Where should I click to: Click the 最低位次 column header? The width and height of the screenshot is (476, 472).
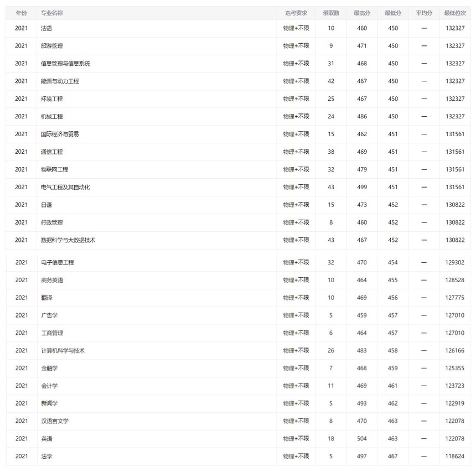(x=455, y=13)
